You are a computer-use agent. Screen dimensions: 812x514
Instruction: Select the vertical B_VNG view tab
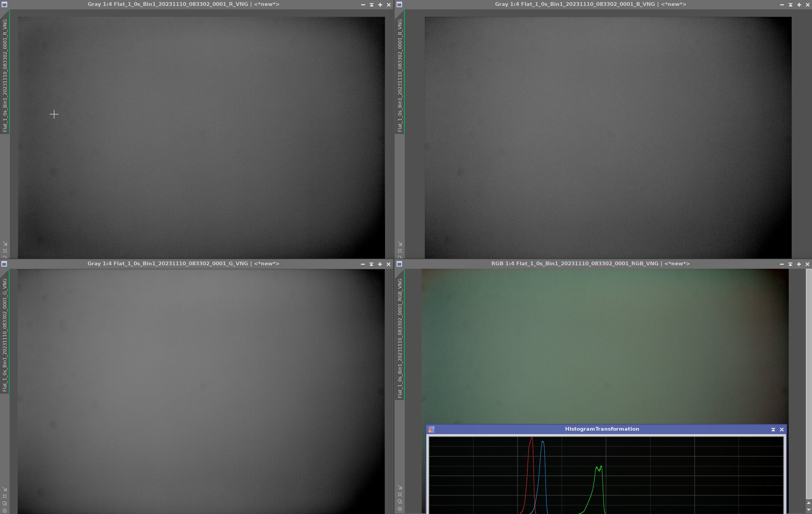[400, 75]
